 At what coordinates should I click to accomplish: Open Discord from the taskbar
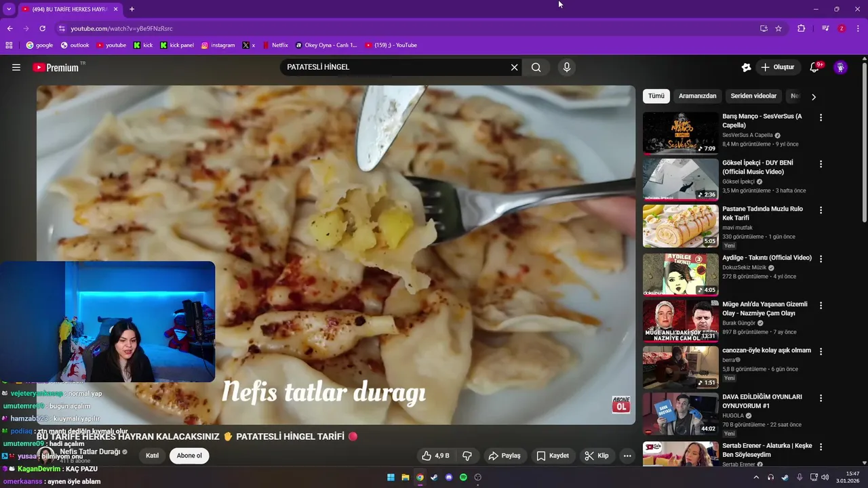[x=449, y=477]
